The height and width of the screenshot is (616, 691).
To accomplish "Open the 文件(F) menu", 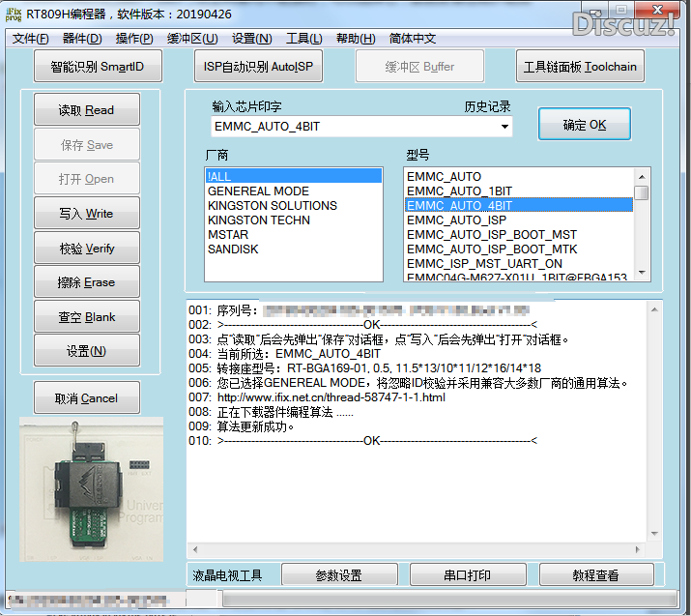I will (x=30, y=39).
